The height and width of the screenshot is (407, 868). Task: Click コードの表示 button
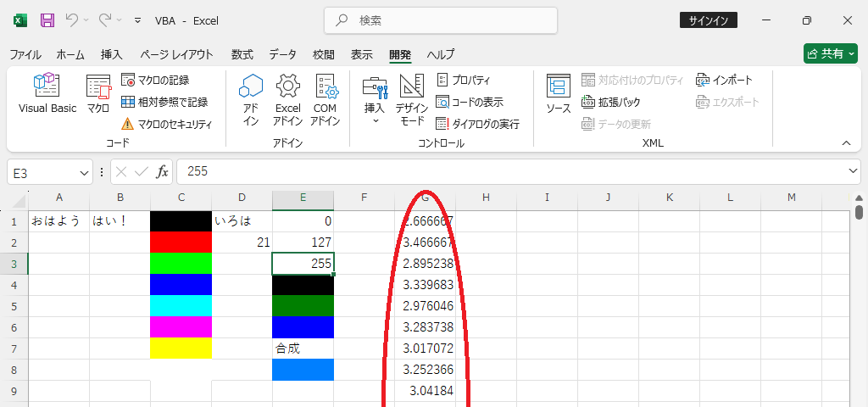[470, 102]
